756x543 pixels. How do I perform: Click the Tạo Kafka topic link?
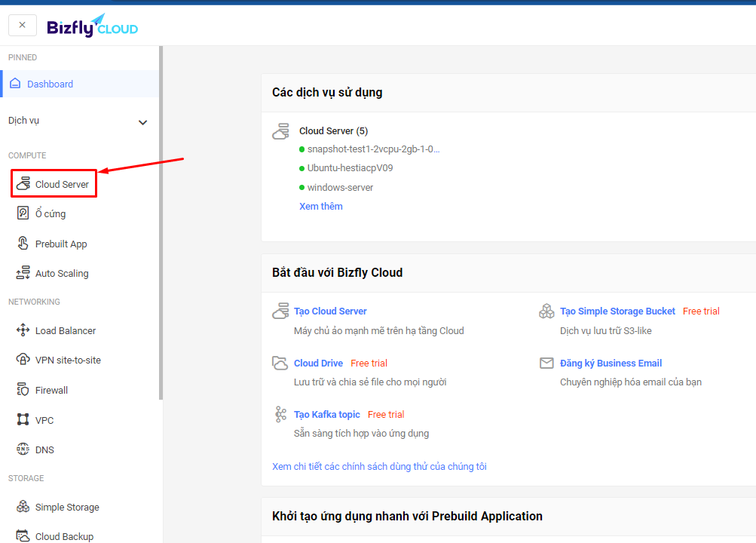pos(327,415)
